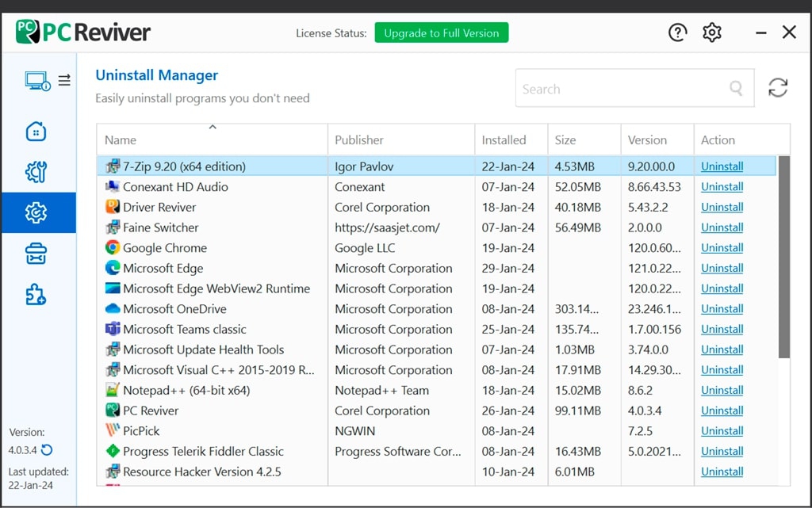812x508 pixels.
Task: Select the toolbox icon in sidebar
Action: coord(36,254)
